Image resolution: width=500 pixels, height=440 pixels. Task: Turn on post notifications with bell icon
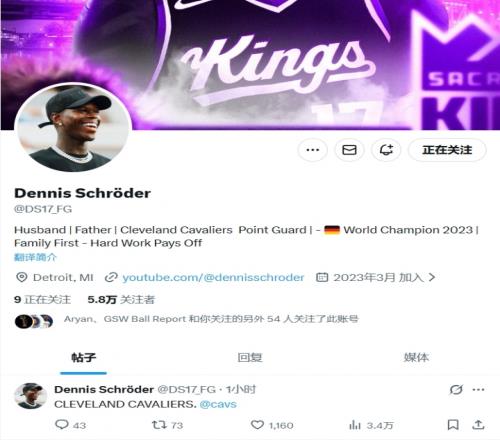click(x=386, y=150)
